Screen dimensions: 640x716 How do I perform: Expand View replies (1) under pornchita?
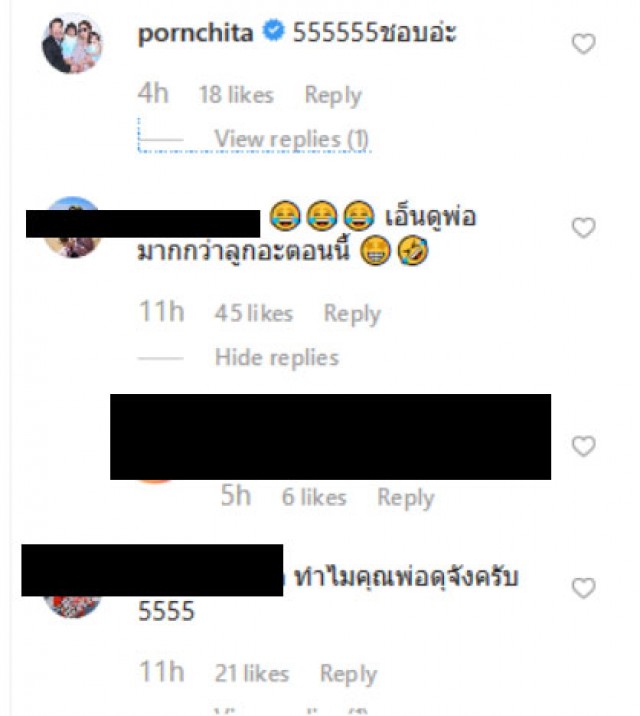tap(291, 139)
